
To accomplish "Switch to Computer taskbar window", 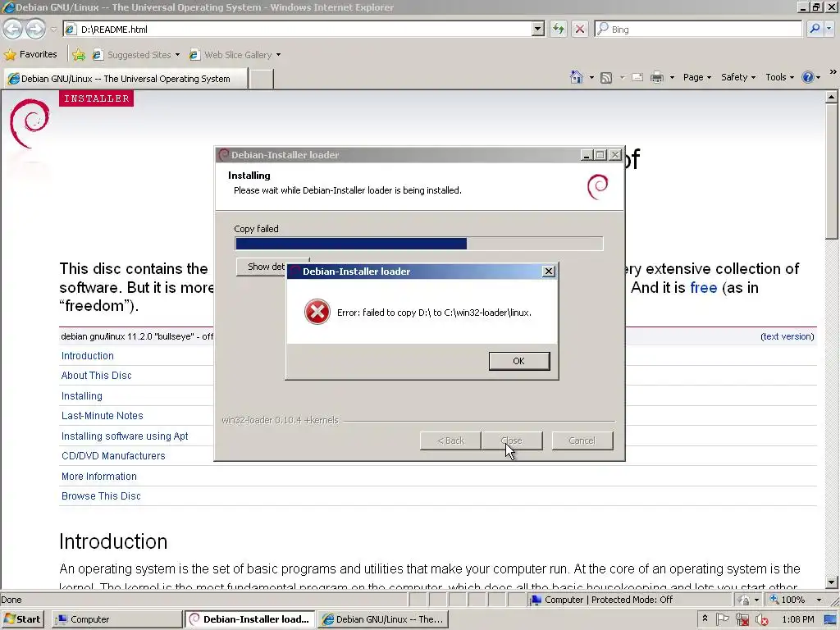I will [116, 619].
